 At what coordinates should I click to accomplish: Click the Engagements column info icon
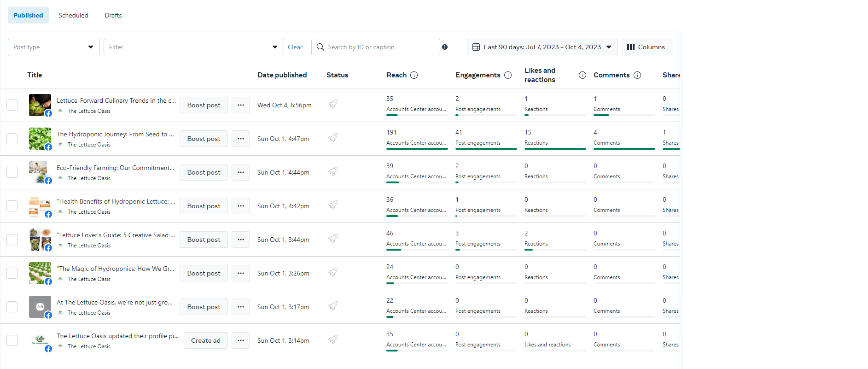(x=508, y=75)
